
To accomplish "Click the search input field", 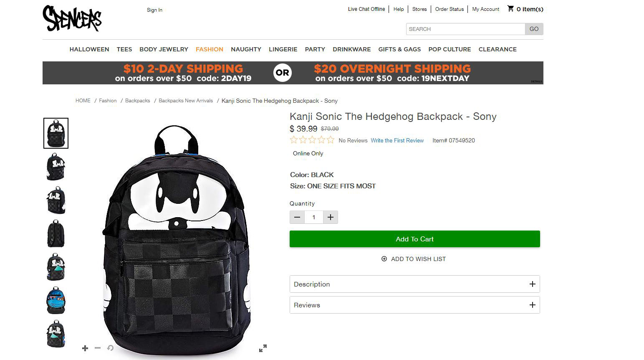I will pyautogui.click(x=465, y=29).
